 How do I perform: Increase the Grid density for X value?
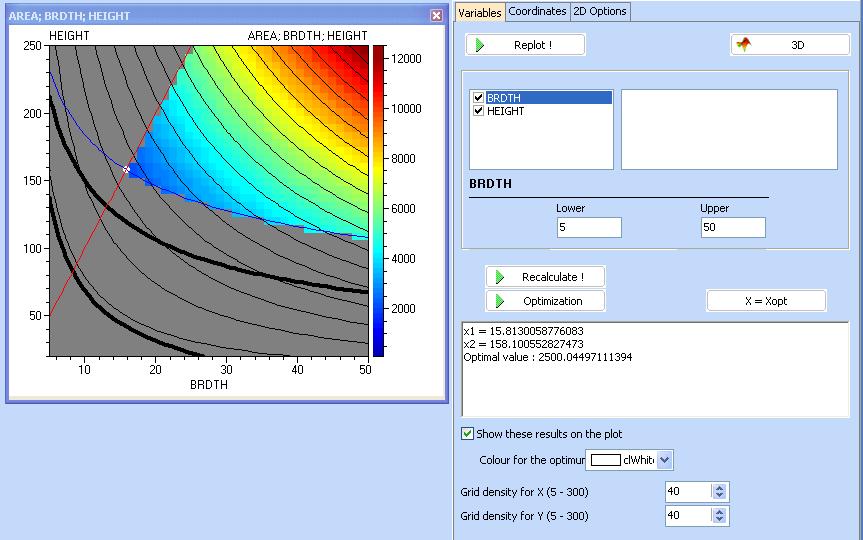pyautogui.click(x=720, y=487)
